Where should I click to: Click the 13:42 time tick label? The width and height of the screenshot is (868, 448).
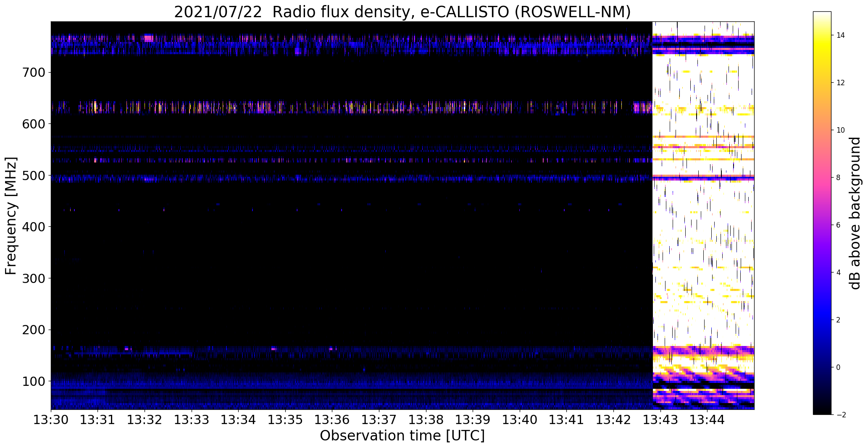pyautogui.click(x=614, y=419)
